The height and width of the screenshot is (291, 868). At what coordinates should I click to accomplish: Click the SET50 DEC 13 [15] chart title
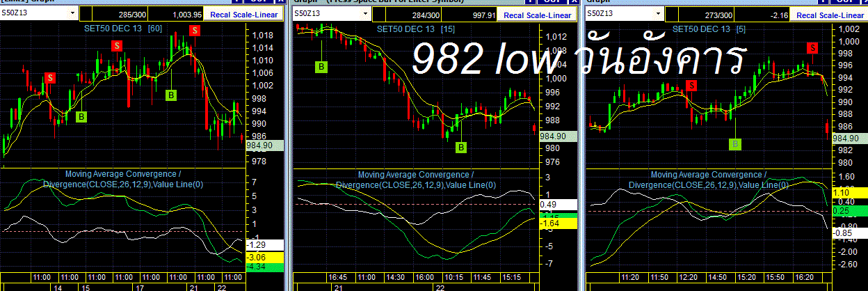coord(416,29)
